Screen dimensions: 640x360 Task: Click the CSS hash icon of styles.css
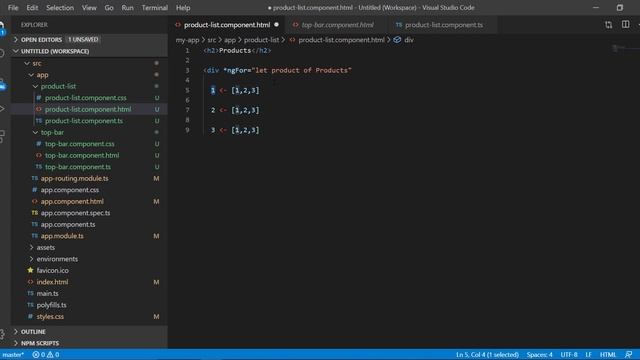[x=31, y=316]
